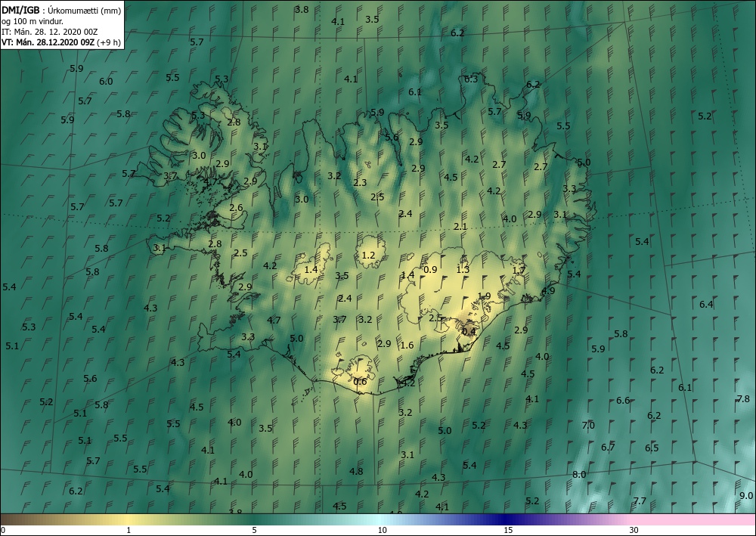Click the 9.0 precipitable water value
This screenshot has height=536, width=756.
click(746, 495)
